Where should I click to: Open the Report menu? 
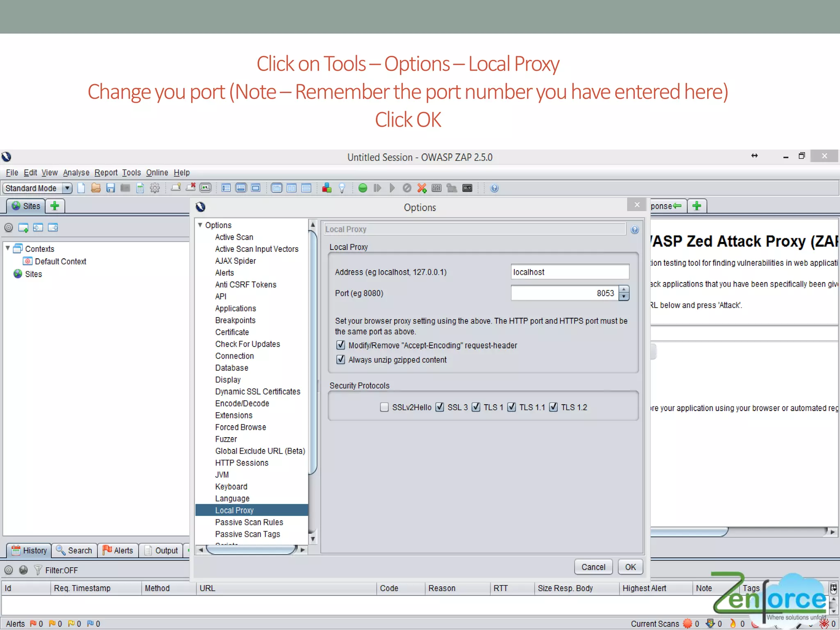point(106,173)
